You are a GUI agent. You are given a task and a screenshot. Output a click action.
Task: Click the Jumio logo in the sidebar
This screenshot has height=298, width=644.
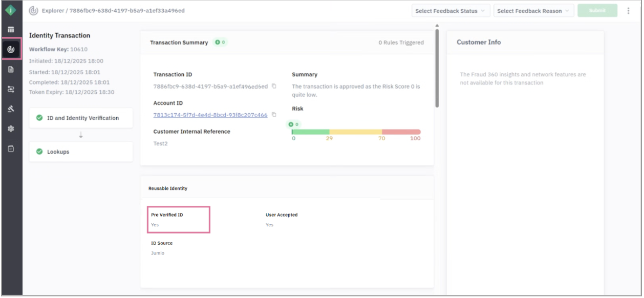pos(11,10)
